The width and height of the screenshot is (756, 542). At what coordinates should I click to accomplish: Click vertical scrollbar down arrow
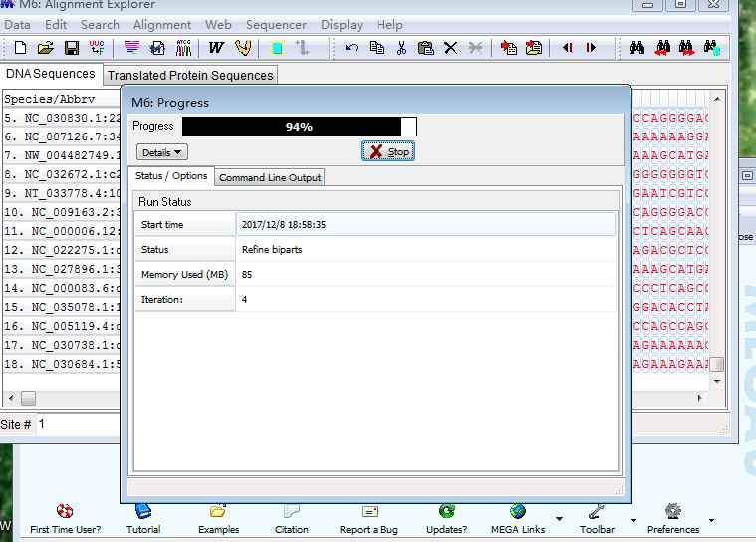tap(717, 381)
